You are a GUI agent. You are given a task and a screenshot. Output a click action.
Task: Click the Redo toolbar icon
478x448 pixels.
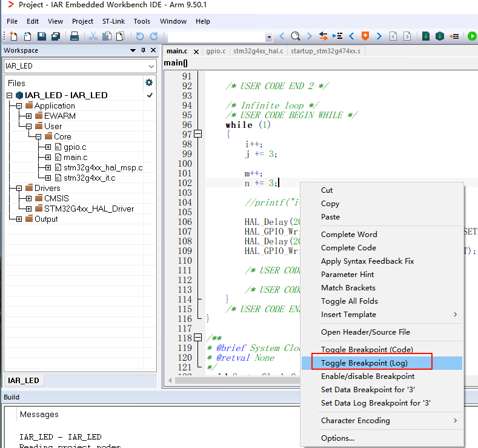(x=154, y=36)
